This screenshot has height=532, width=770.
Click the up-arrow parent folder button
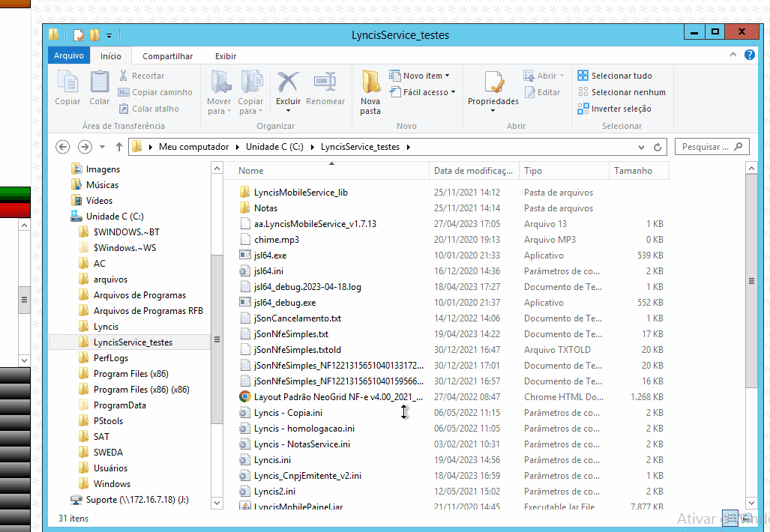119,148
